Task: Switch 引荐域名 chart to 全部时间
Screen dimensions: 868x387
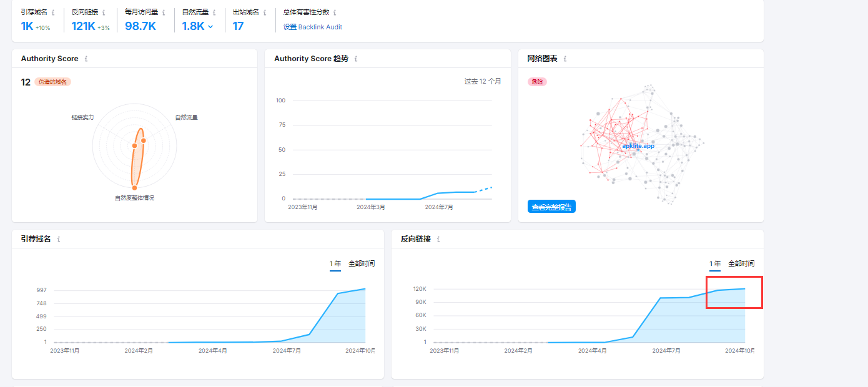Action: pos(362,264)
